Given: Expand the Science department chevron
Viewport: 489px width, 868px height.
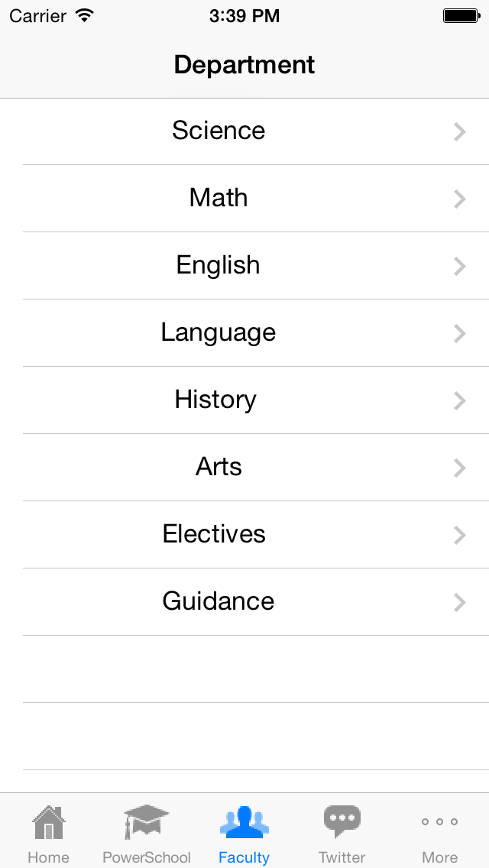Looking at the screenshot, I should pyautogui.click(x=460, y=131).
